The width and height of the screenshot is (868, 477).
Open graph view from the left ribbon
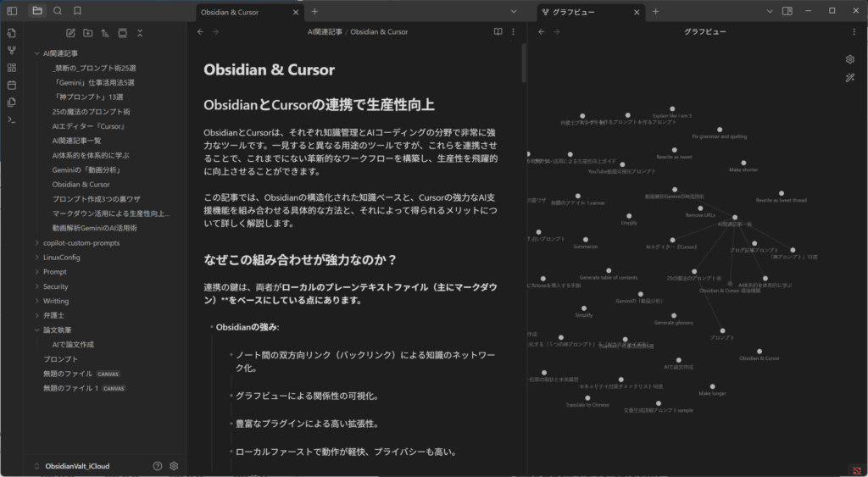pos(11,50)
